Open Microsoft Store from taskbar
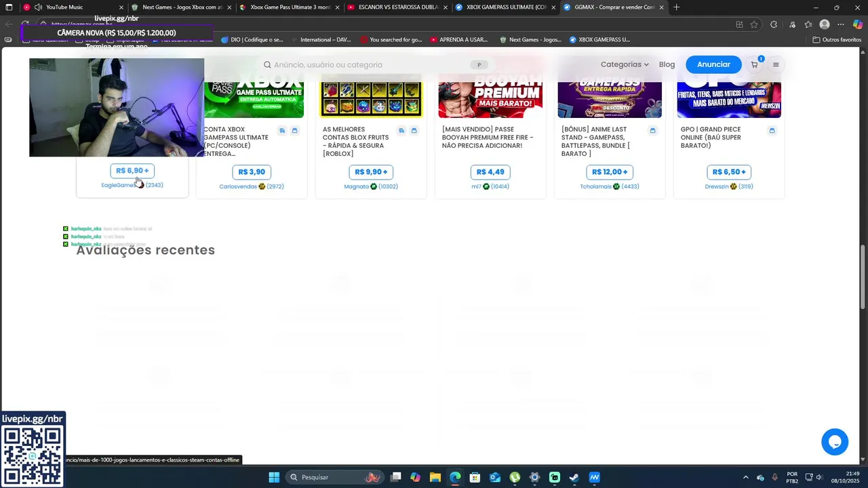The height and width of the screenshot is (488, 868). (x=475, y=477)
